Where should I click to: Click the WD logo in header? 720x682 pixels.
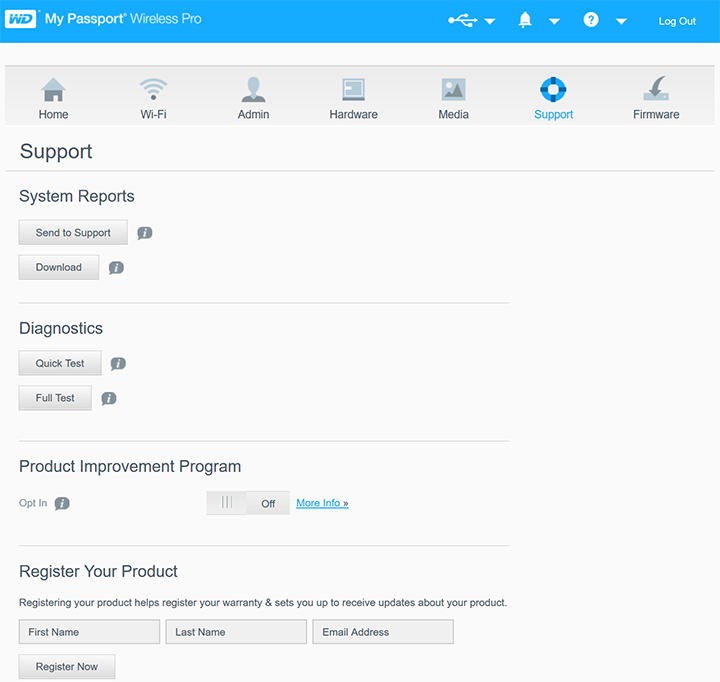(x=21, y=19)
